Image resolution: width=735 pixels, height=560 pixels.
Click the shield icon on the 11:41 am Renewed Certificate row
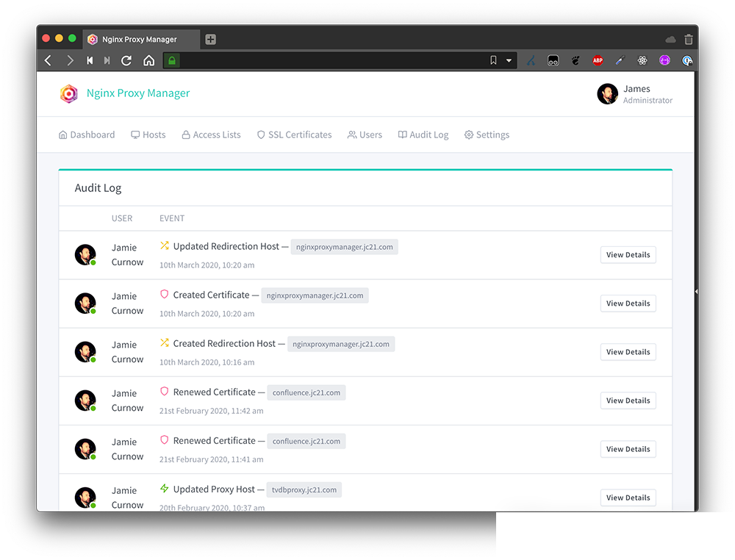point(164,440)
